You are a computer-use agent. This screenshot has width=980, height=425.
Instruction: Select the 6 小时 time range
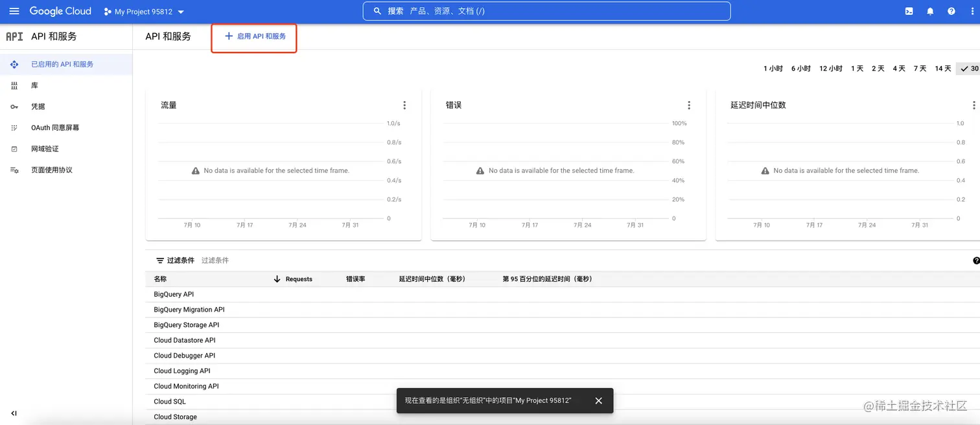pyautogui.click(x=800, y=69)
